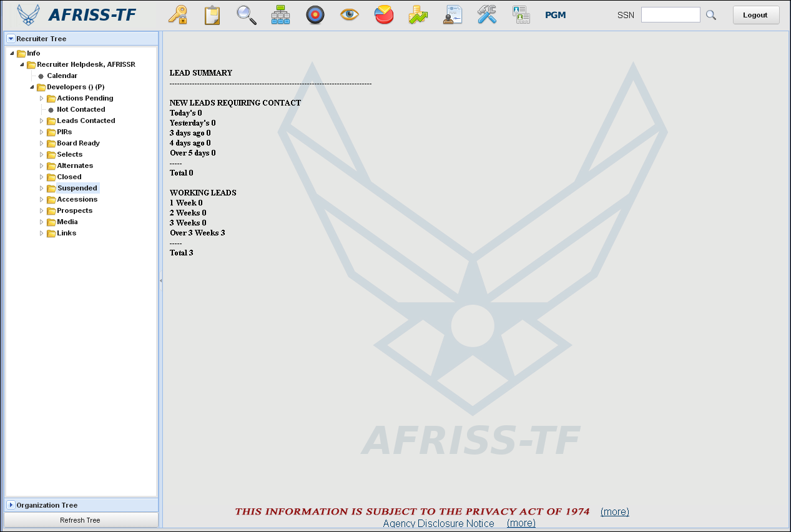
Task: Click the sidebar collapse handle
Action: pyautogui.click(x=160, y=281)
